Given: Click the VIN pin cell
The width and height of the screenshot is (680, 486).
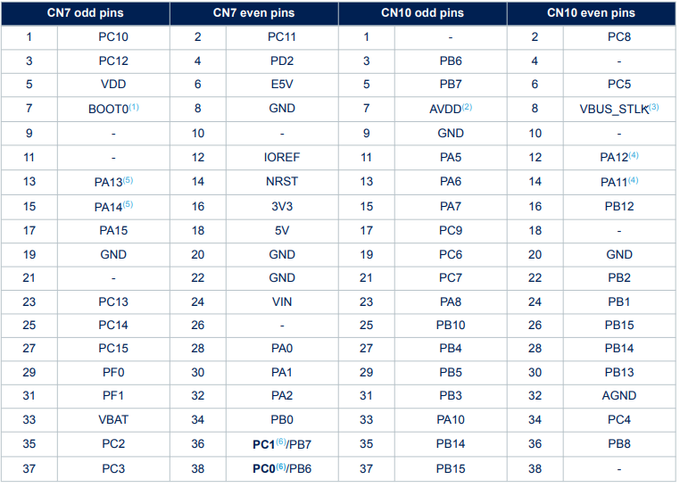Looking at the screenshot, I should [x=282, y=302].
